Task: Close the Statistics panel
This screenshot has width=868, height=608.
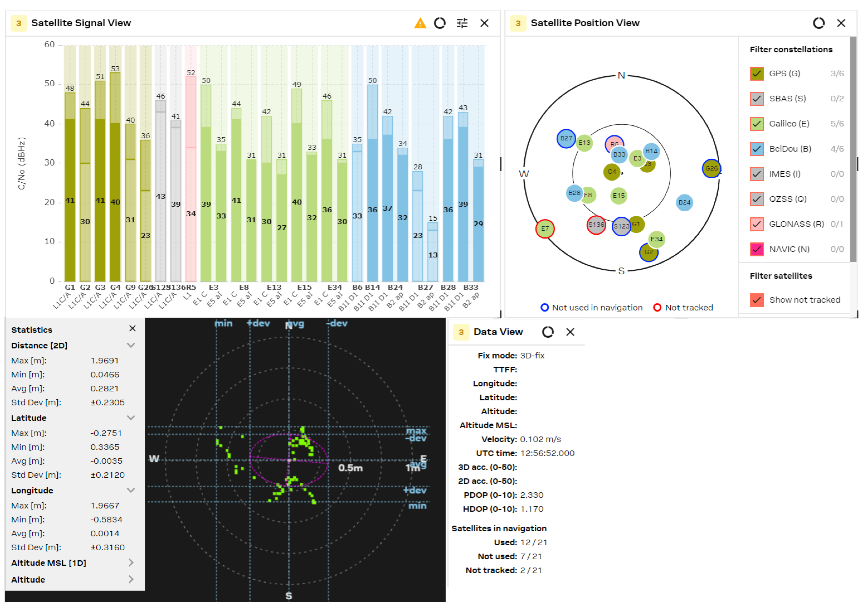Action: (132, 329)
